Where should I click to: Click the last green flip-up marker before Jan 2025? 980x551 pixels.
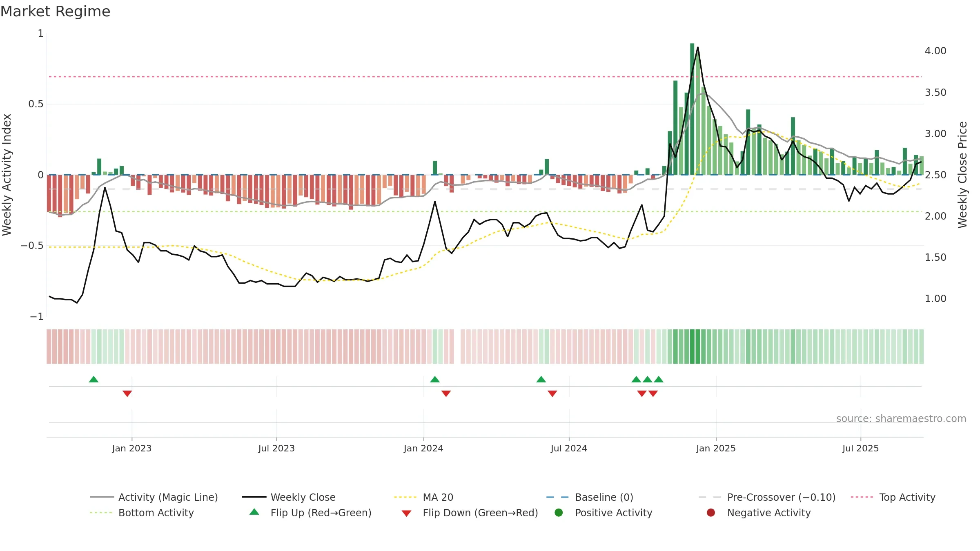click(659, 379)
